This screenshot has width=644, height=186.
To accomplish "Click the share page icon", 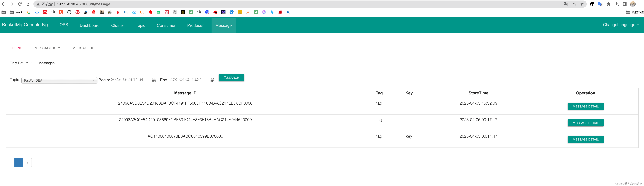I will click(x=574, y=4).
